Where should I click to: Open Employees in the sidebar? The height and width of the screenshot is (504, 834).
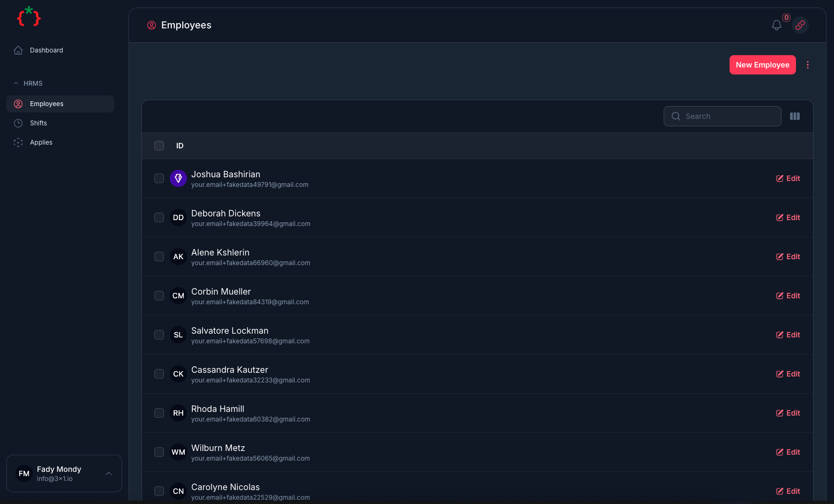click(47, 104)
